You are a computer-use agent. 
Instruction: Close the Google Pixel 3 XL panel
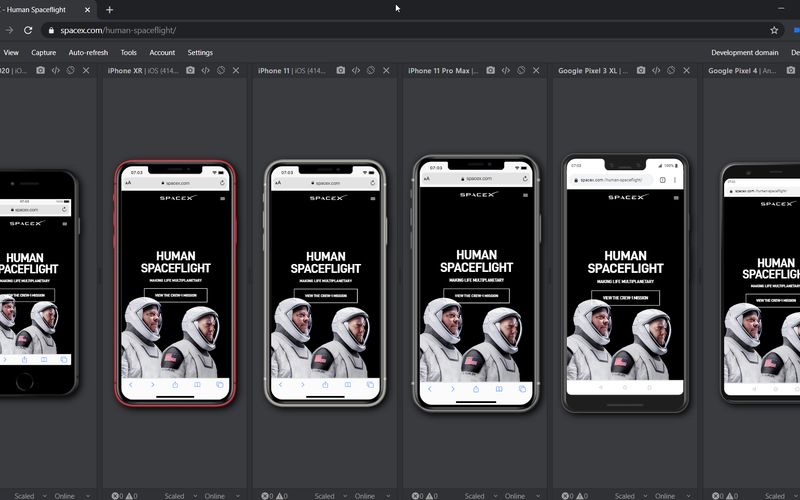click(687, 70)
